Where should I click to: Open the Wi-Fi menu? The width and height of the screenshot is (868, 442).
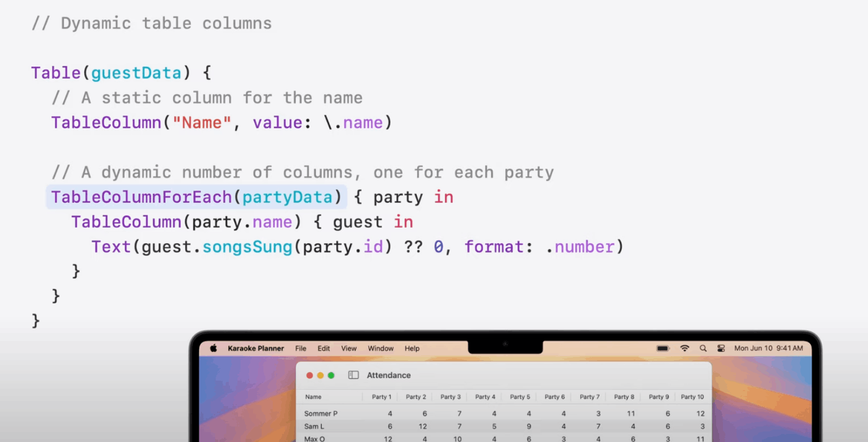click(684, 348)
